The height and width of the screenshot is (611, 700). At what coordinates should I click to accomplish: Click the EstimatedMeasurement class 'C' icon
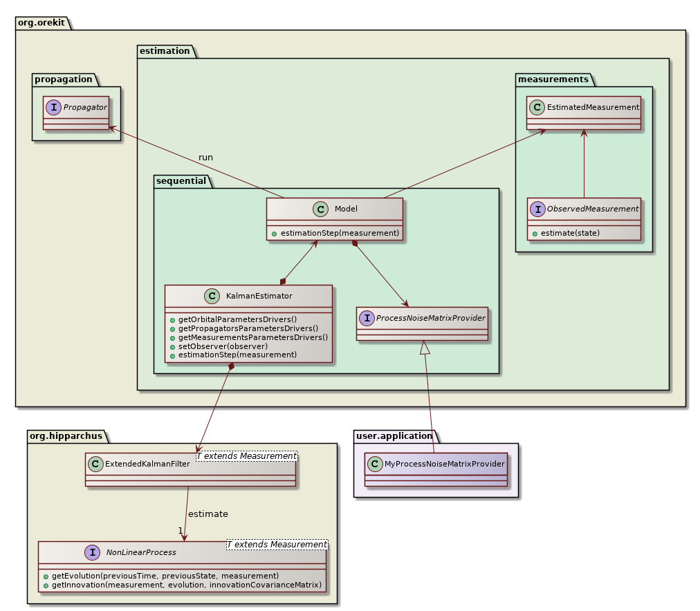tap(537, 106)
